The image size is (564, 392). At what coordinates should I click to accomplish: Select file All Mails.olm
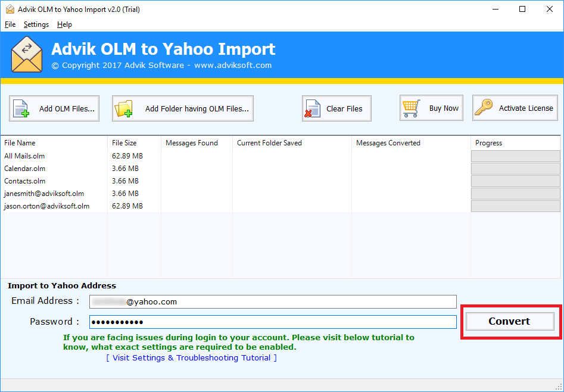pyautogui.click(x=24, y=156)
